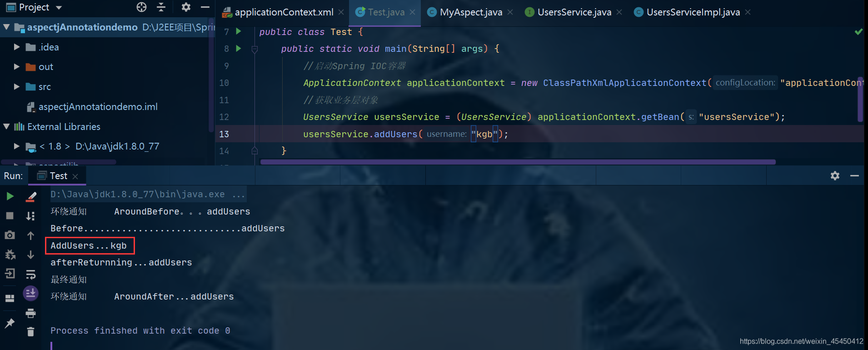868x350 pixels.
Task: Collapse the aspectjAnnotationdemo project node
Action: point(6,27)
